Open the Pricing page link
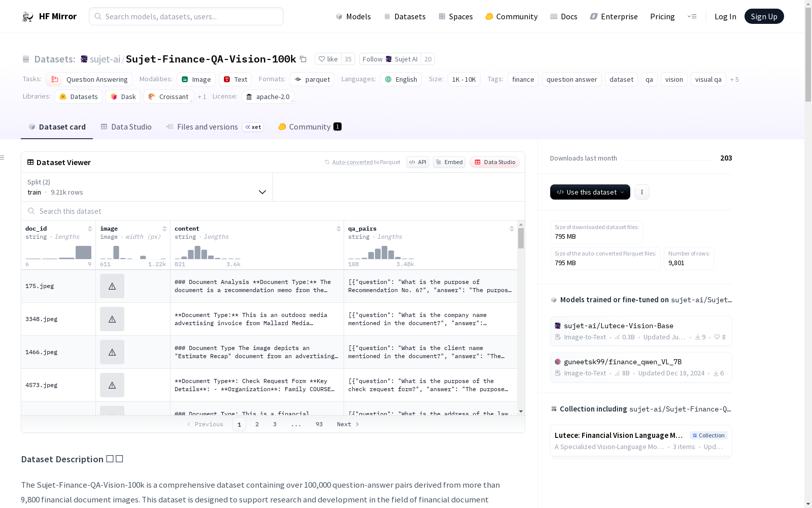 point(662,16)
